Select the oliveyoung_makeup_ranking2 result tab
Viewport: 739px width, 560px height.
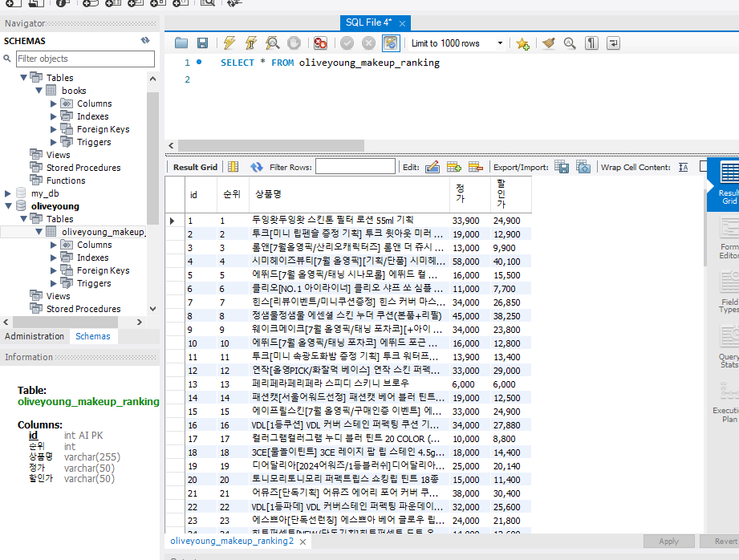232,541
